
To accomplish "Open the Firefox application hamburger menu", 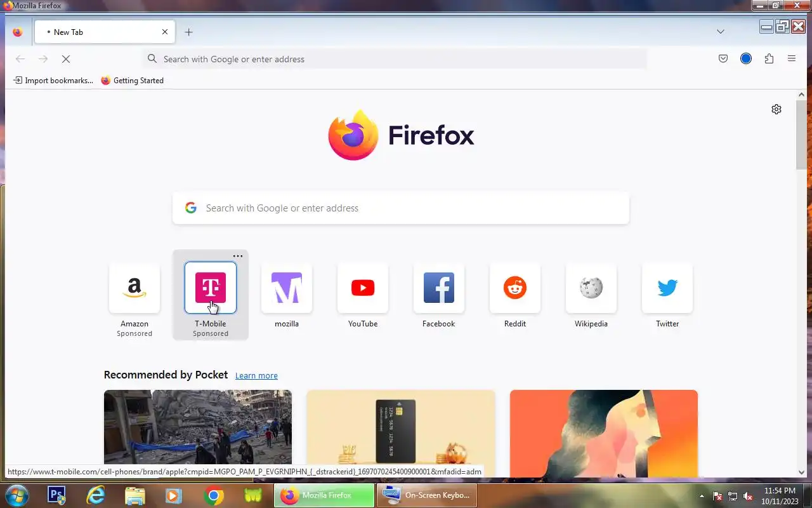I will pyautogui.click(x=792, y=59).
